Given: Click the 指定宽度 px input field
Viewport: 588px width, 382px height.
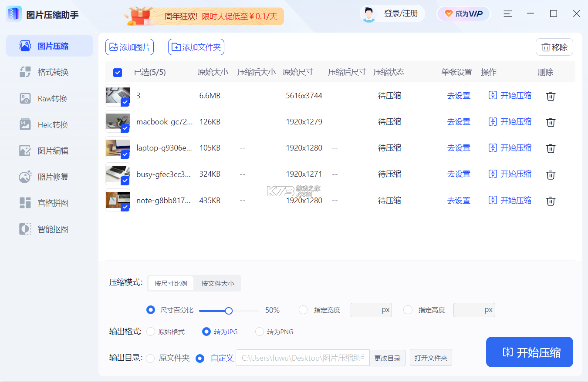Looking at the screenshot, I should click(x=371, y=310).
